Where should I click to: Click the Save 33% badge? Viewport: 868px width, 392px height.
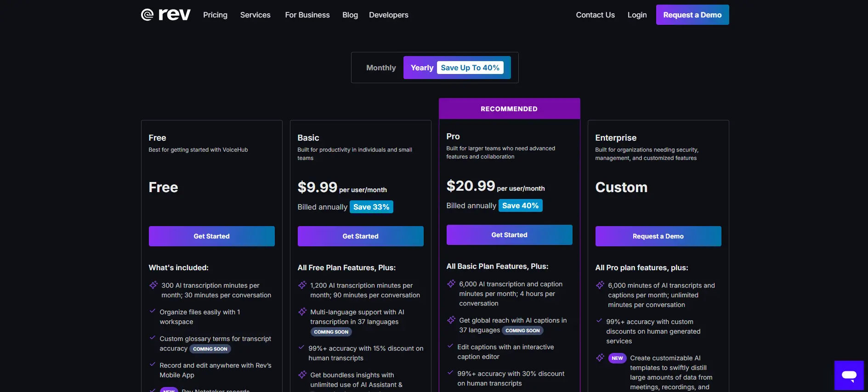point(371,207)
